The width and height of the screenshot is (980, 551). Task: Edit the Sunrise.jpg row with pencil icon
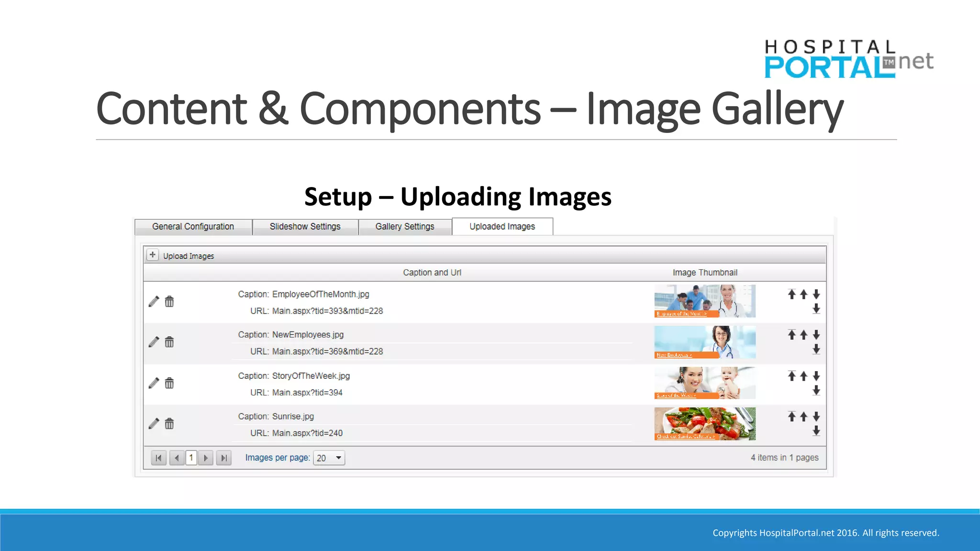pyautogui.click(x=154, y=424)
